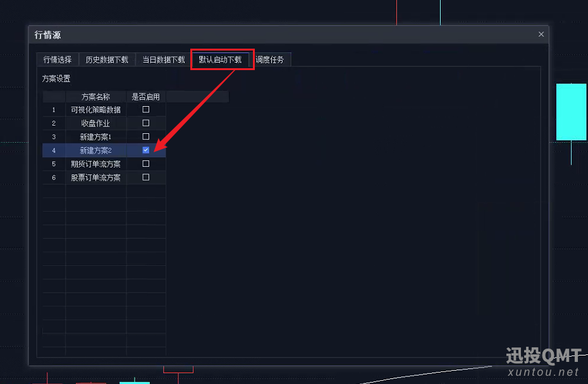588x384 pixels.
Task: Click the 新建方案2 scheme name cell
Action: 95,150
